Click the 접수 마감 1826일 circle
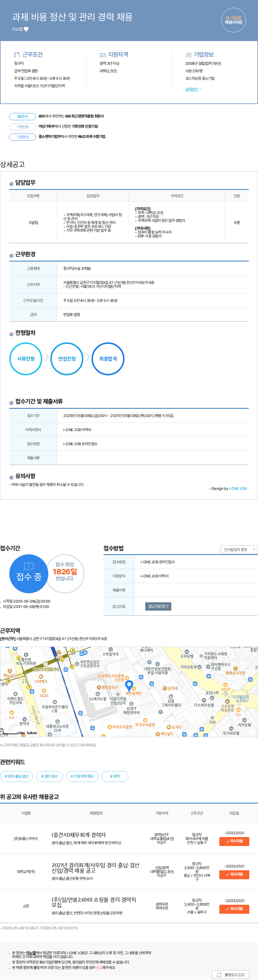 65,574
